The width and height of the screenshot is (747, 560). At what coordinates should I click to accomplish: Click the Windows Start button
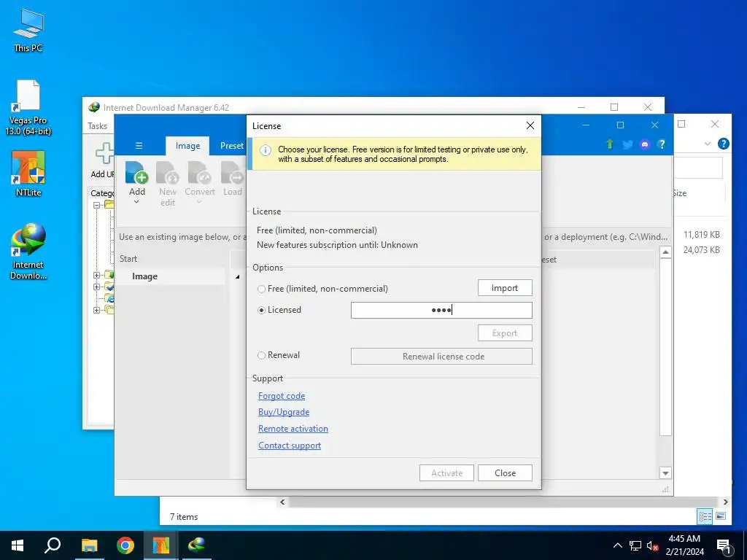coord(18,545)
